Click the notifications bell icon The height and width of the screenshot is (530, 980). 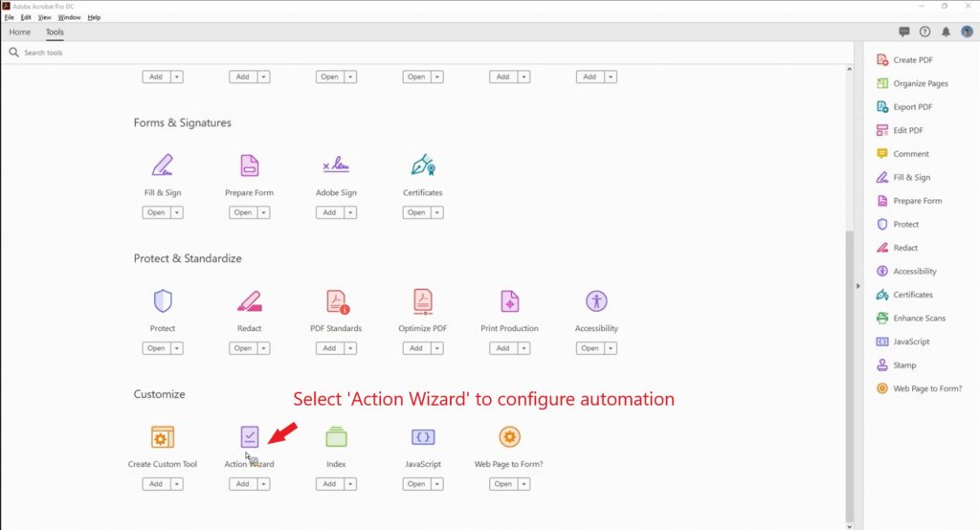pos(946,32)
